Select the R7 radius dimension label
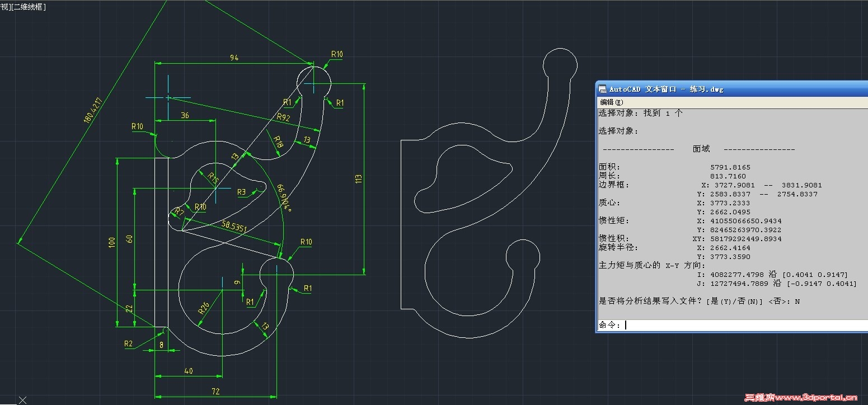This screenshot has height=405, width=868. pos(179,211)
